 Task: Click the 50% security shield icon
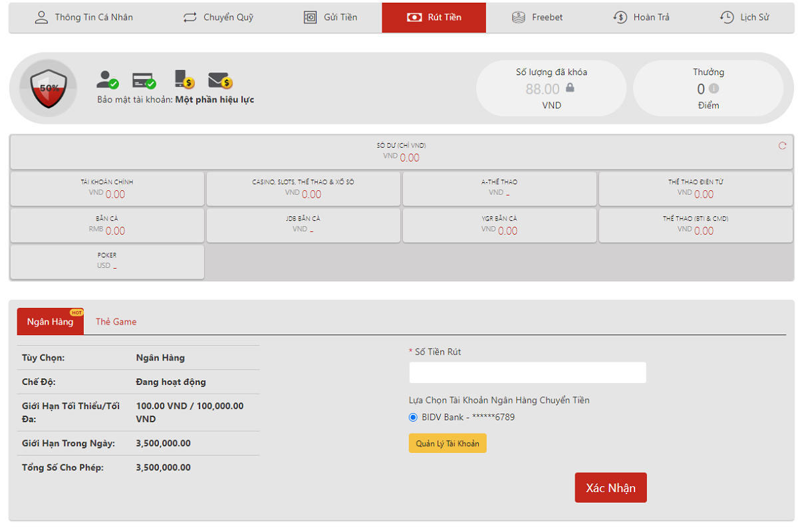pos(48,88)
